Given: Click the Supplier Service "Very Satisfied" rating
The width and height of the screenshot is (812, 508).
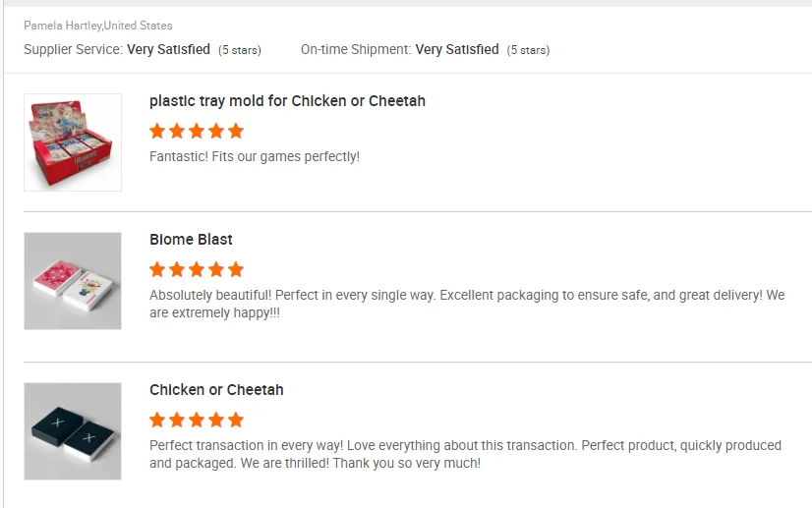Looking at the screenshot, I should (x=168, y=49).
